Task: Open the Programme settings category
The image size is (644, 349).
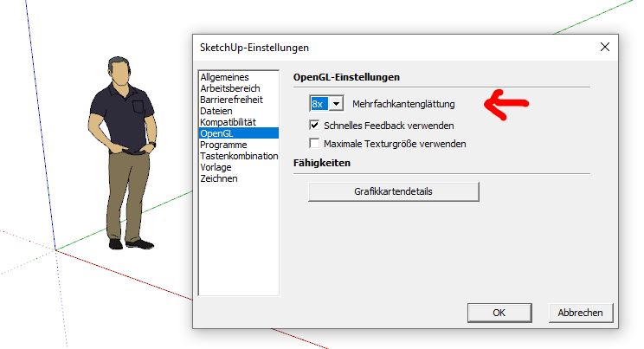Action: (x=223, y=145)
